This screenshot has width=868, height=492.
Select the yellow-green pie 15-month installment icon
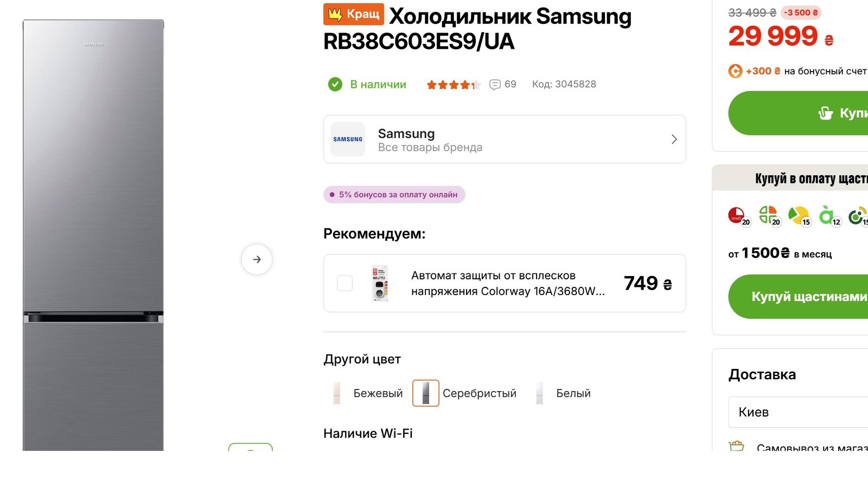click(798, 216)
